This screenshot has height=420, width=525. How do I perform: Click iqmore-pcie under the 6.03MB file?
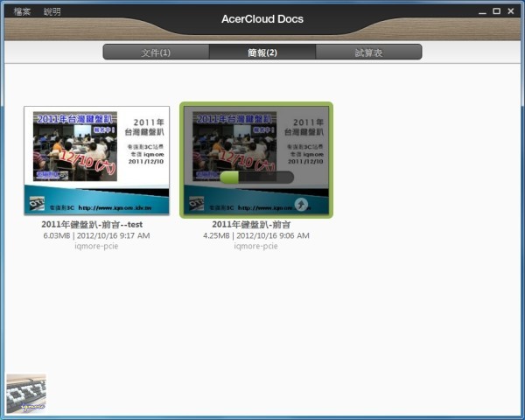pos(96,246)
